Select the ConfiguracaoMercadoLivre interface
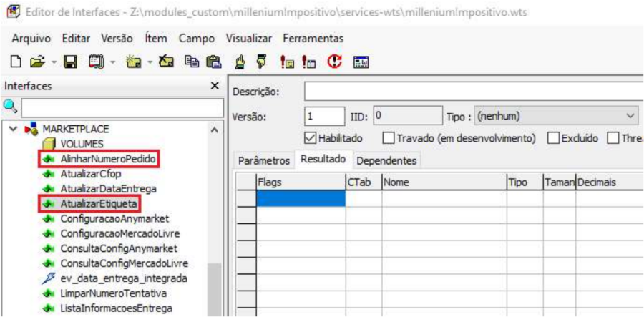The height and width of the screenshot is (317, 644). pyautogui.click(x=120, y=234)
